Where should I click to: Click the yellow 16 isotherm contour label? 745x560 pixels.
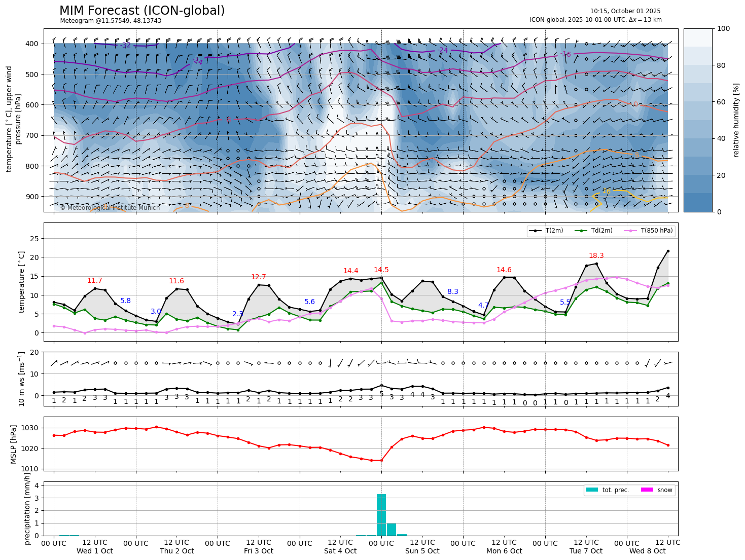607,191
